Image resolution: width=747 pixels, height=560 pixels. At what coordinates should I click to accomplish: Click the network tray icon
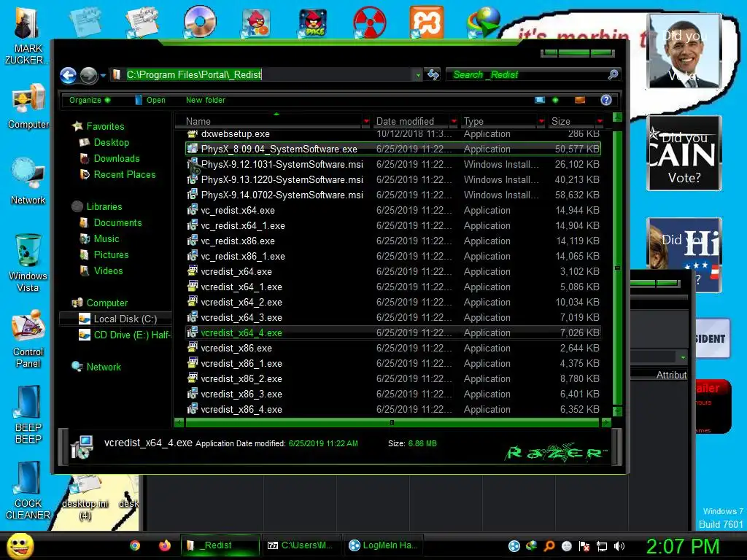[x=602, y=546]
